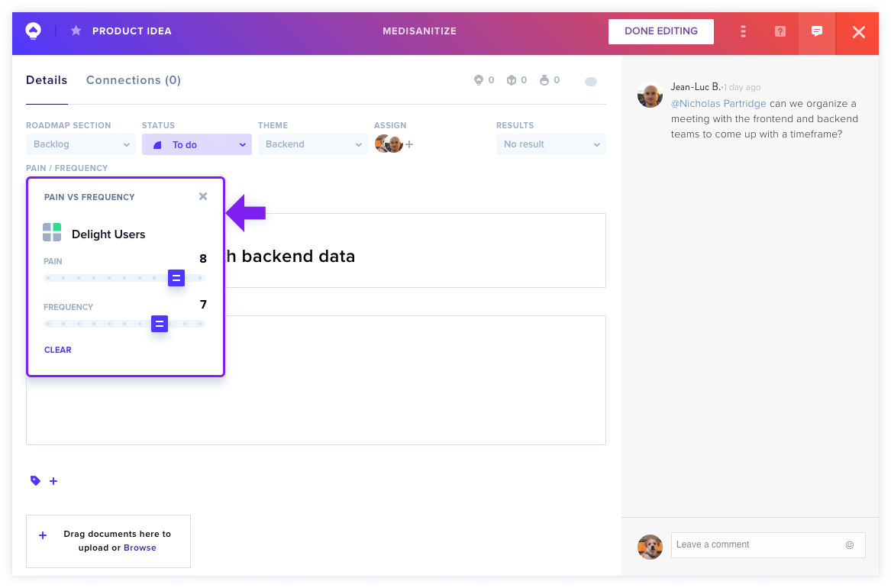The image size is (891, 588).
Task: Star this product idea
Action: tap(76, 31)
